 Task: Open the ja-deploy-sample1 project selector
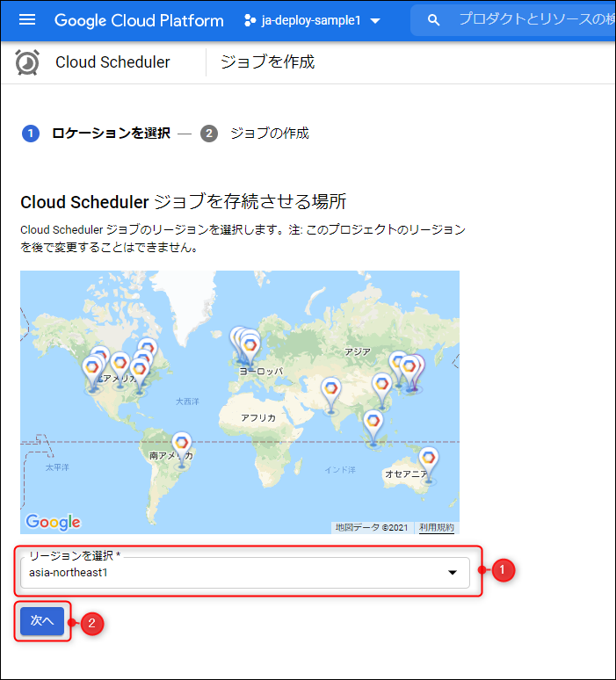pyautogui.click(x=312, y=20)
